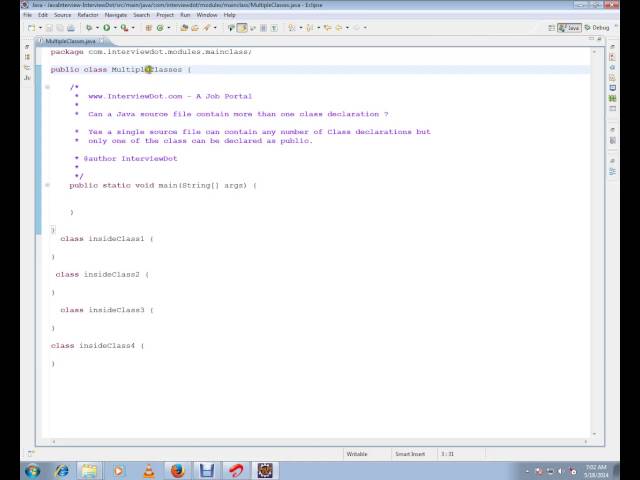Click the editor horizontal scrollbar track

(x=319, y=442)
